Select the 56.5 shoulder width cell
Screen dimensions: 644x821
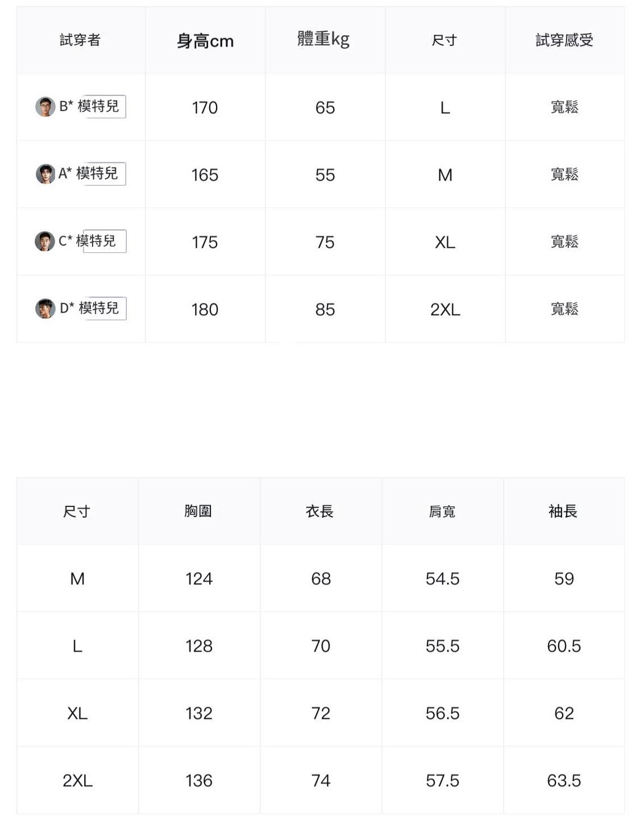[442, 713]
